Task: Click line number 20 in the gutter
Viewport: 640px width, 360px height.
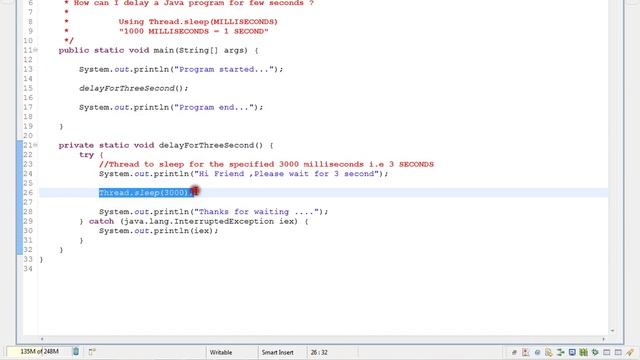Action: (x=28, y=136)
